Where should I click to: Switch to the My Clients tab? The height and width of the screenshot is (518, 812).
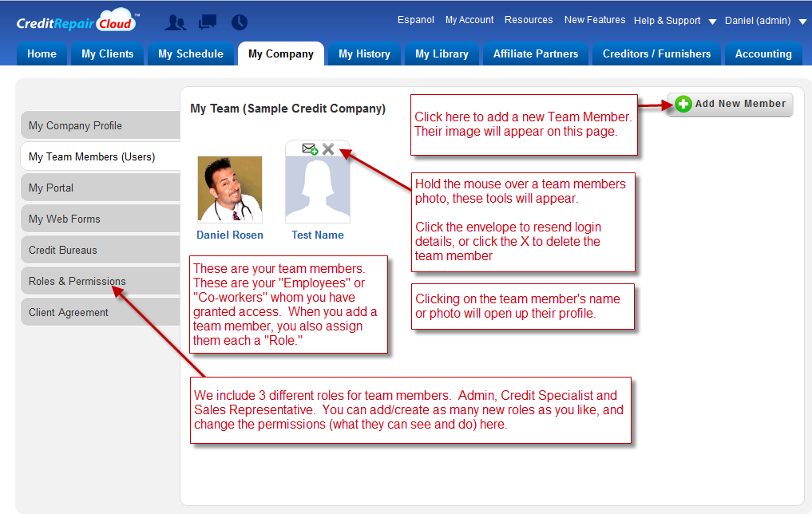click(108, 53)
